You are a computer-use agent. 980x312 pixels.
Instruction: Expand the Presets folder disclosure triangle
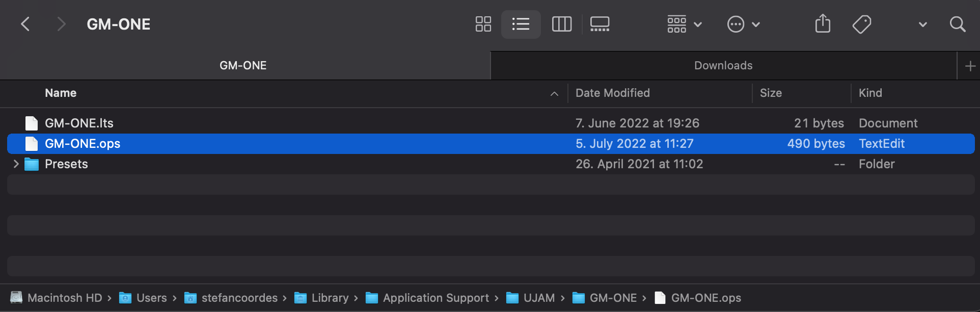[x=16, y=164]
